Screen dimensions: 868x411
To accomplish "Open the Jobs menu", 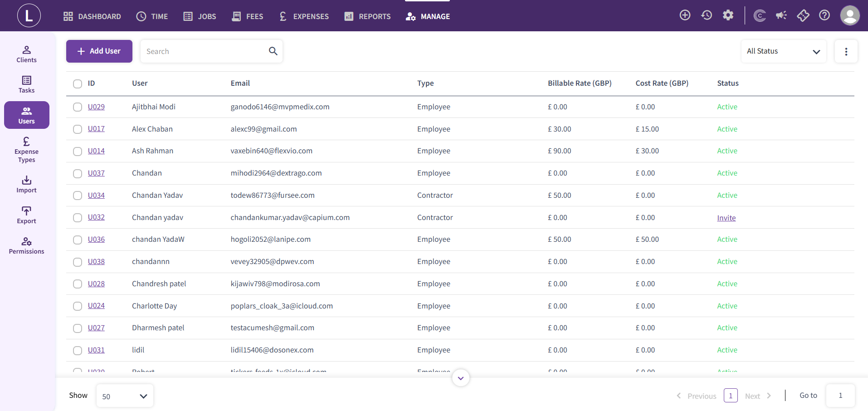I will click(200, 16).
